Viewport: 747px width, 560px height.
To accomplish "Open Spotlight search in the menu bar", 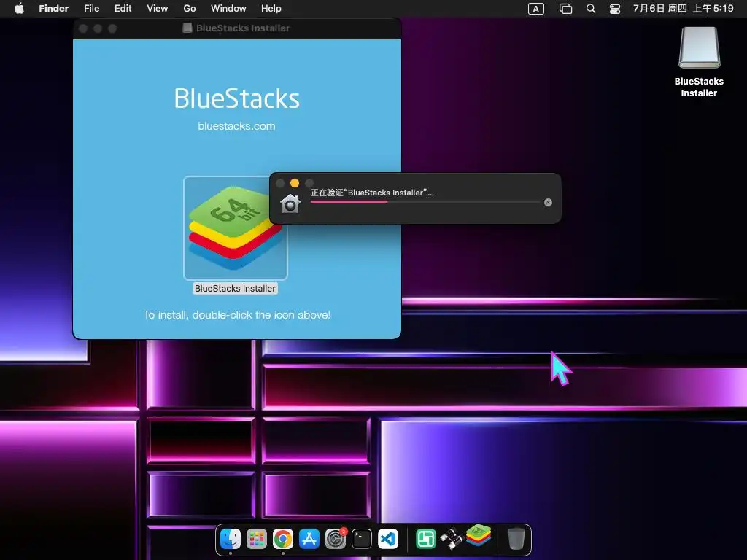I will pos(591,9).
